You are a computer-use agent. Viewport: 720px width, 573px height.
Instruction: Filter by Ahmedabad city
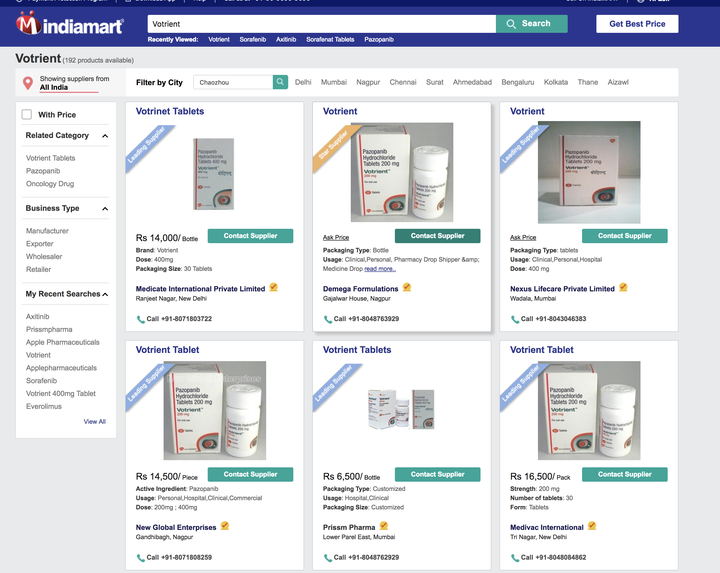coord(472,82)
